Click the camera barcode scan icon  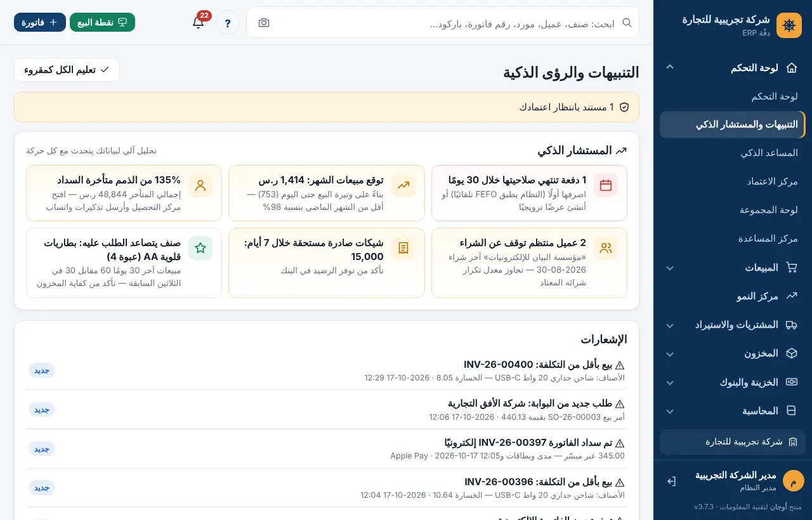(264, 23)
